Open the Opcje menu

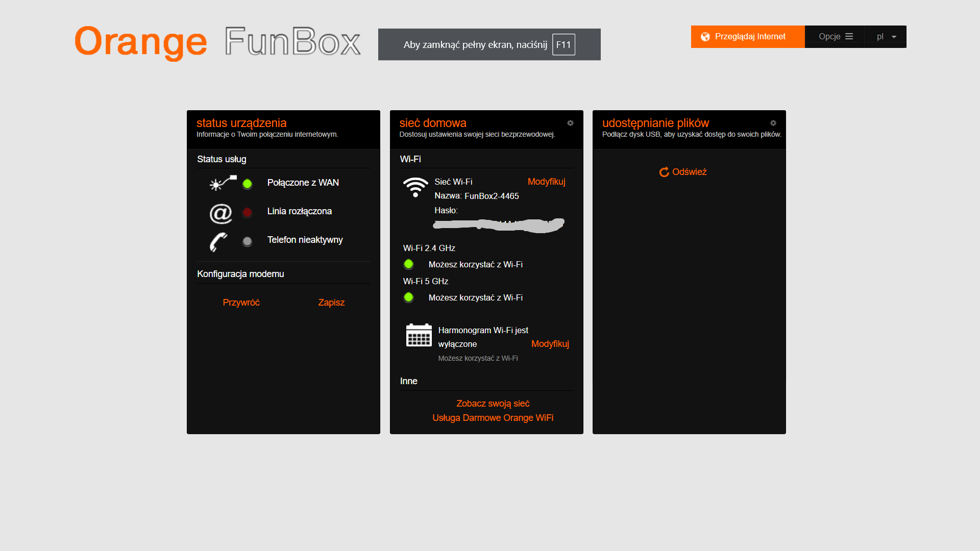tap(836, 37)
